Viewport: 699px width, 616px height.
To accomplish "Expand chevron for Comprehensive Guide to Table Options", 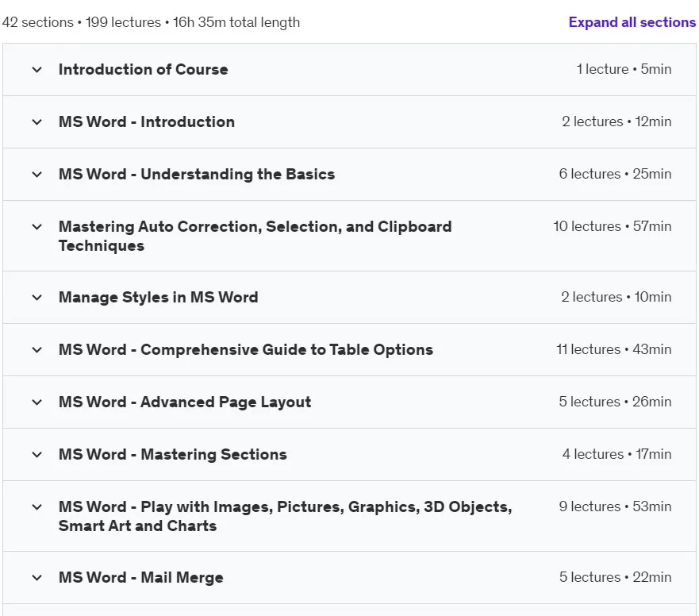I will pyautogui.click(x=37, y=350).
